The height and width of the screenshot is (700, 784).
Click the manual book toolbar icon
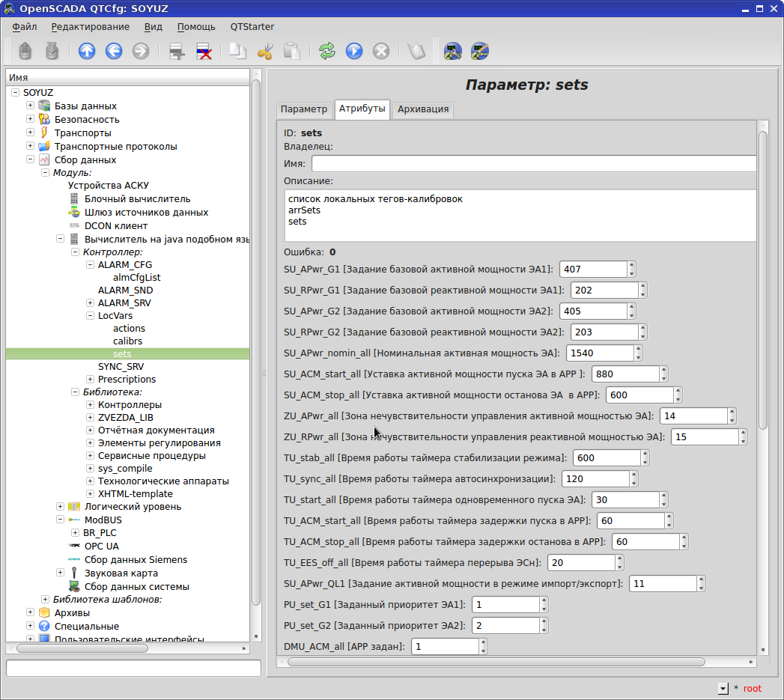pos(416,51)
